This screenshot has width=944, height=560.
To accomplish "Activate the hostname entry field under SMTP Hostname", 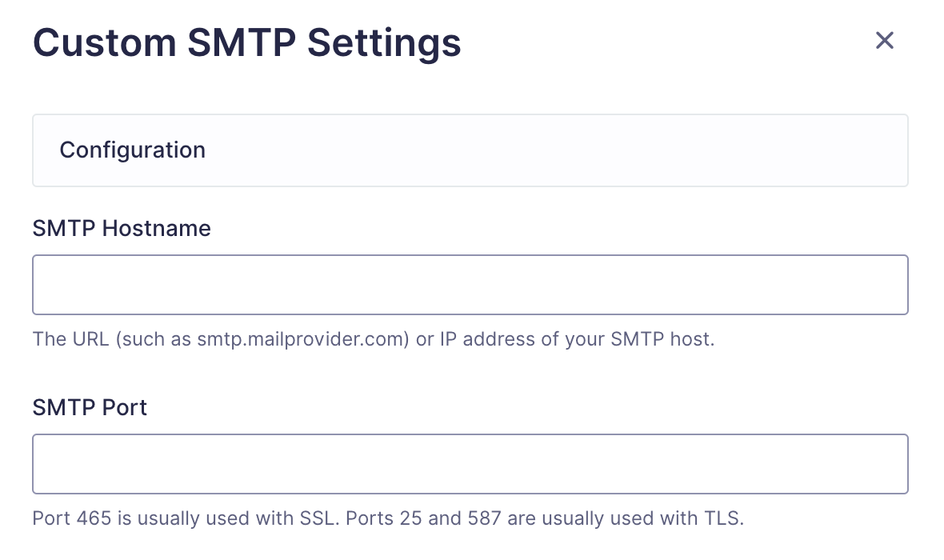I will [x=470, y=284].
